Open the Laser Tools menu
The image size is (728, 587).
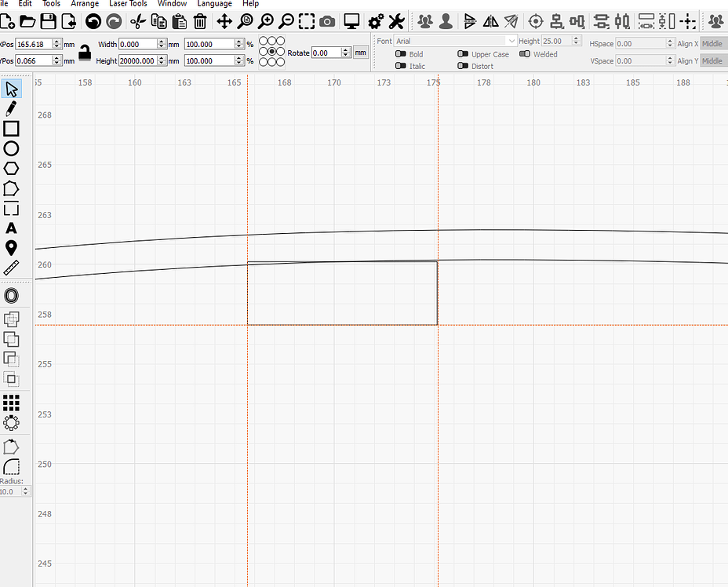(128, 4)
